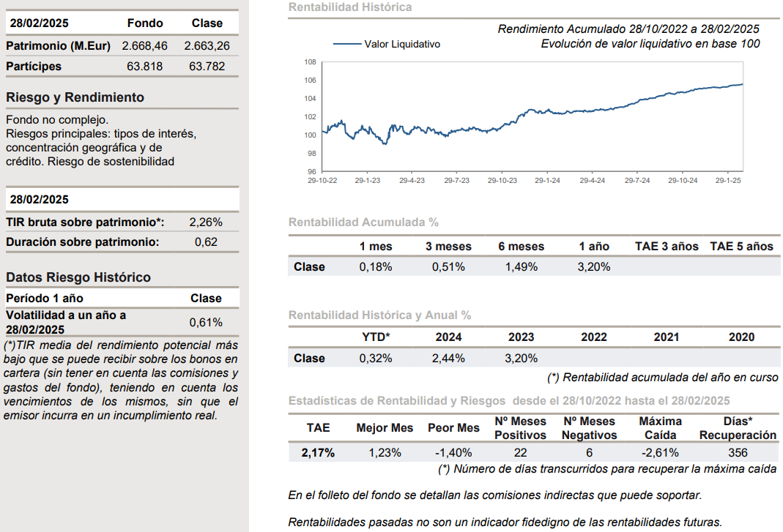The height and width of the screenshot is (532, 783).
Task: Click the negative months count 6
Action: click(x=589, y=453)
